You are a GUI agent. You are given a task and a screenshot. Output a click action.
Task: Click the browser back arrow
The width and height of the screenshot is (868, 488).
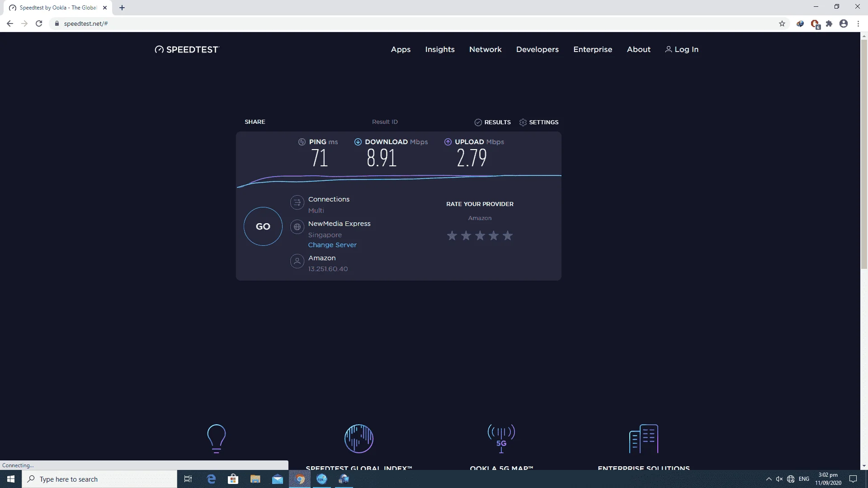point(10,23)
